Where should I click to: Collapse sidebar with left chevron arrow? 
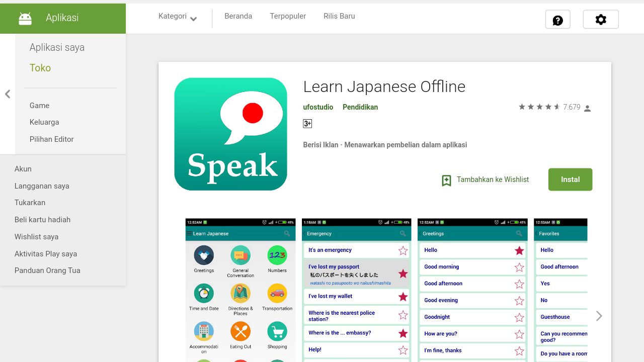pos(8,94)
